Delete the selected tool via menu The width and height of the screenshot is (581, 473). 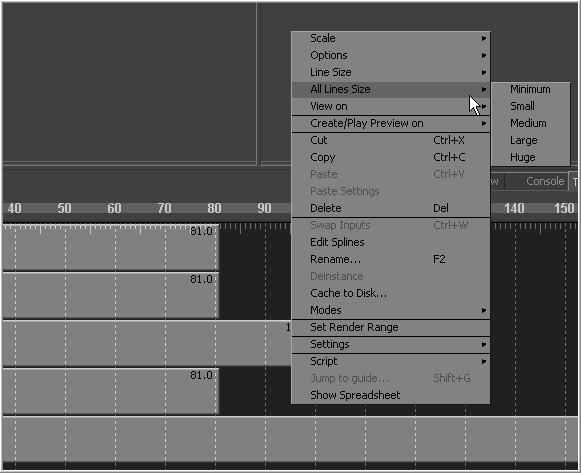point(391,208)
